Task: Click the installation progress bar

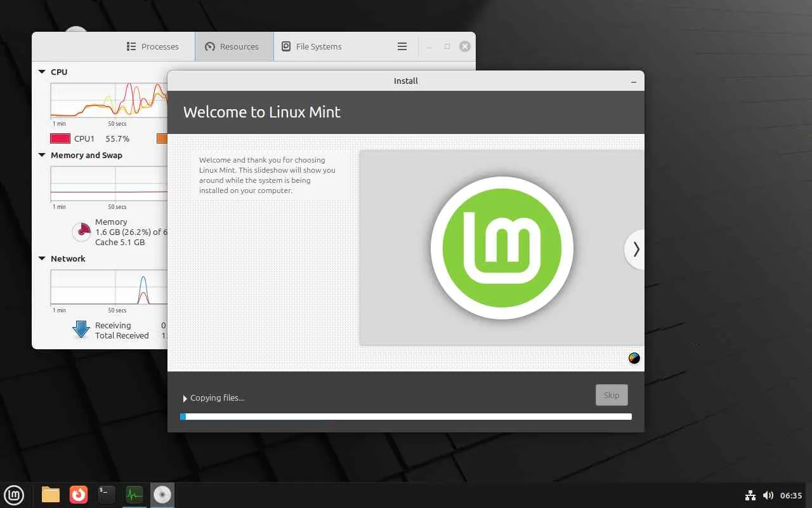Action: point(406,417)
